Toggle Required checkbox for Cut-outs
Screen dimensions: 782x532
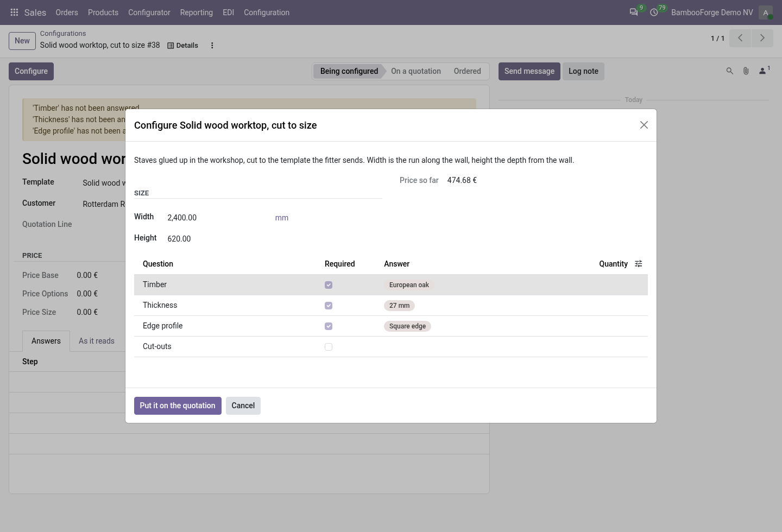pyautogui.click(x=329, y=347)
